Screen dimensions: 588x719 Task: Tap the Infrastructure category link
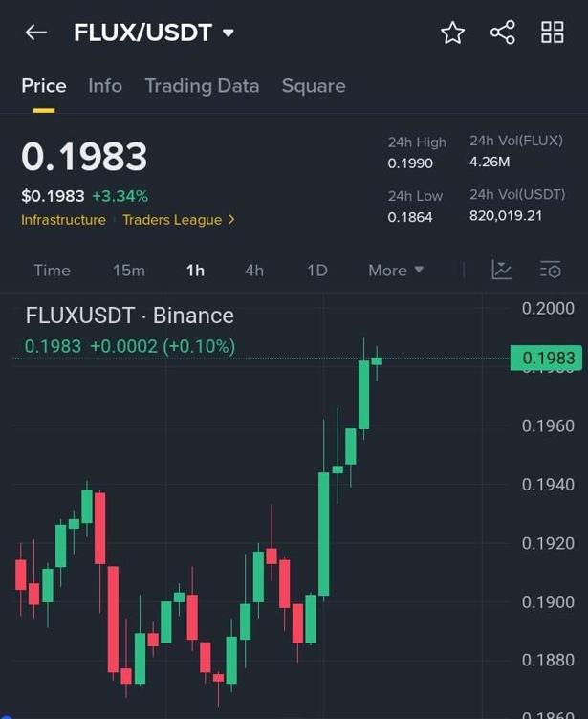pyautogui.click(x=63, y=220)
